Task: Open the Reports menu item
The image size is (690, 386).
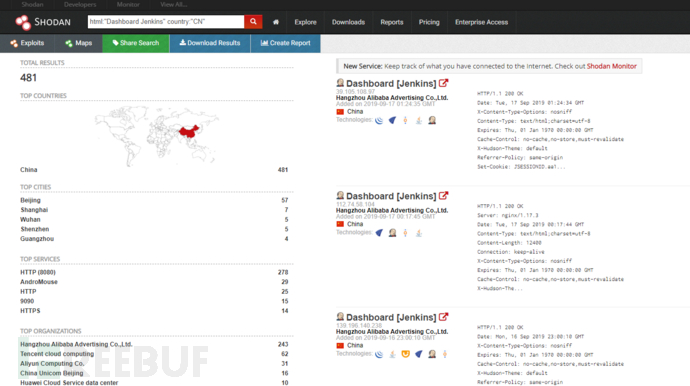Action: pyautogui.click(x=392, y=22)
